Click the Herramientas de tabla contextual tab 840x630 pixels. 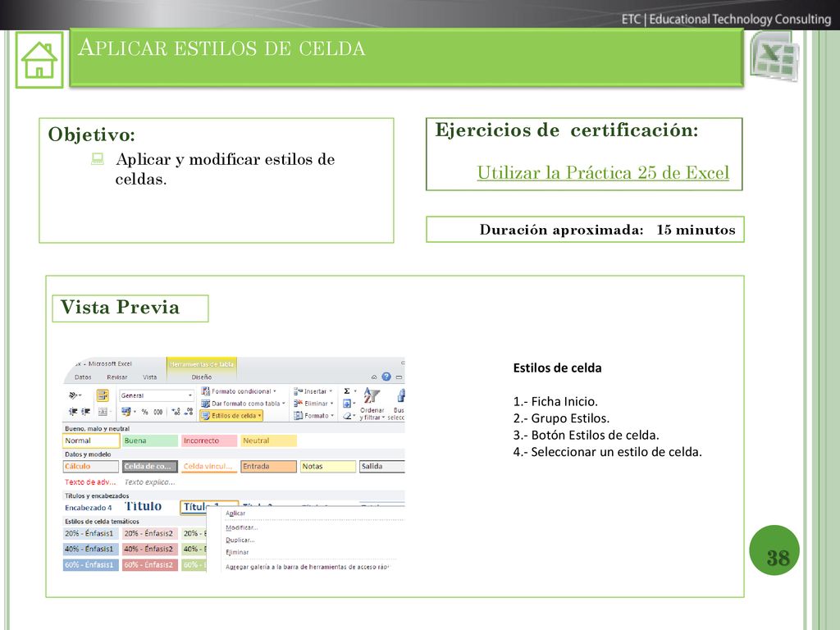pyautogui.click(x=202, y=364)
